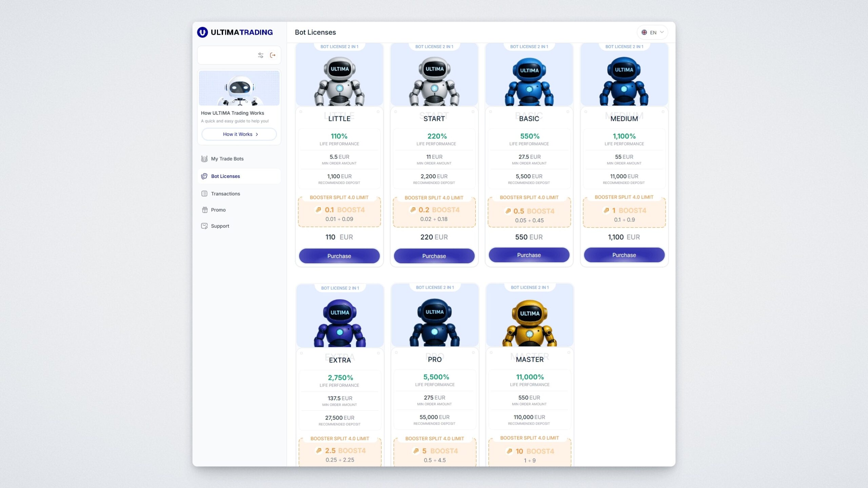
Task: Click EXTRA 2,750% life performance value
Action: pyautogui.click(x=340, y=378)
